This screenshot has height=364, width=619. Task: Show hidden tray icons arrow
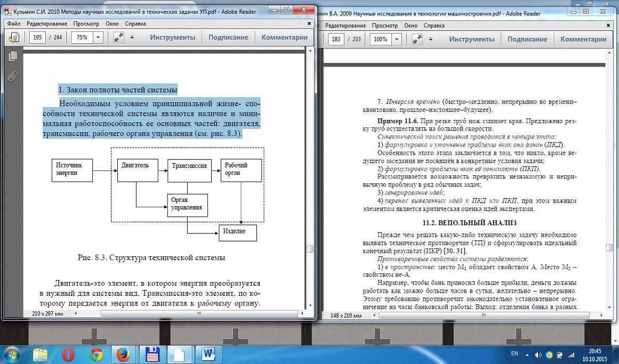tap(527, 354)
